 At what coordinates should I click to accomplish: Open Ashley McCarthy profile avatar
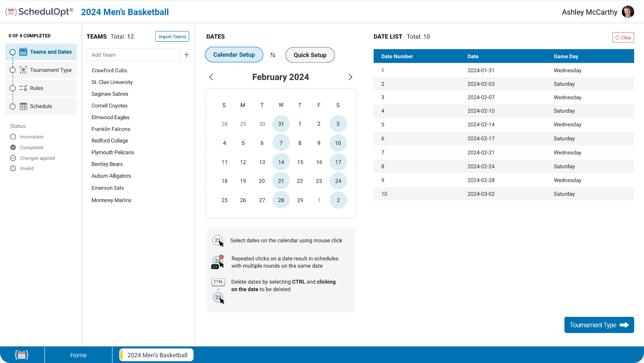pyautogui.click(x=628, y=12)
